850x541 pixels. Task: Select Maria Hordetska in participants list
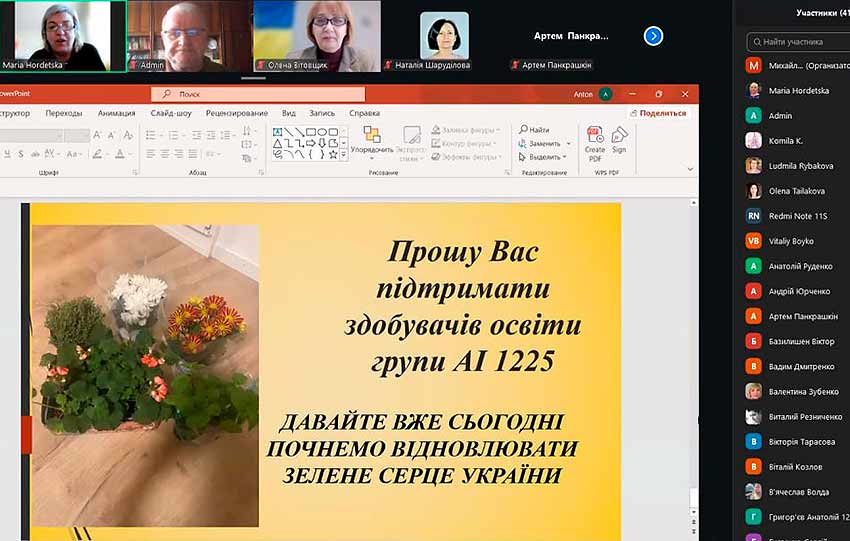pos(798,90)
